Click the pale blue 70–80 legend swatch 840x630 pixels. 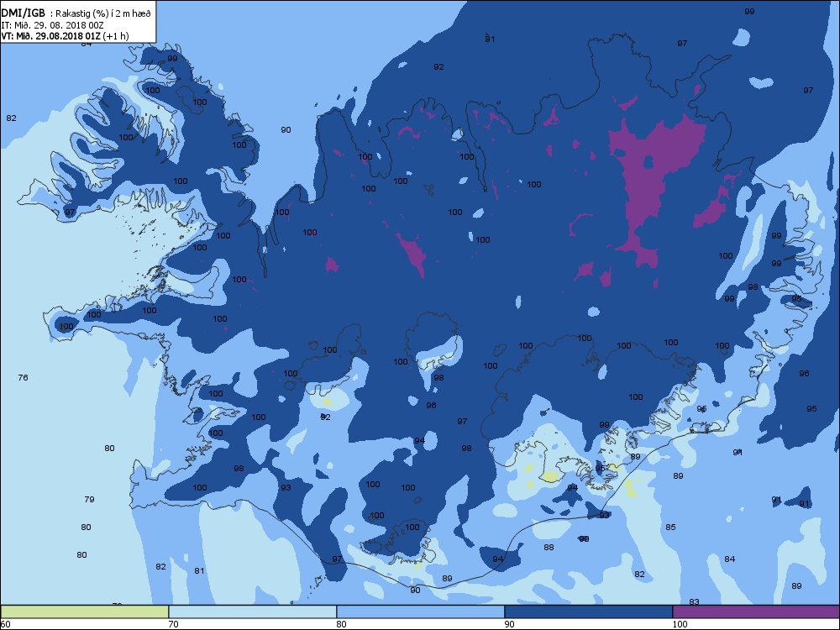[x=252, y=612]
